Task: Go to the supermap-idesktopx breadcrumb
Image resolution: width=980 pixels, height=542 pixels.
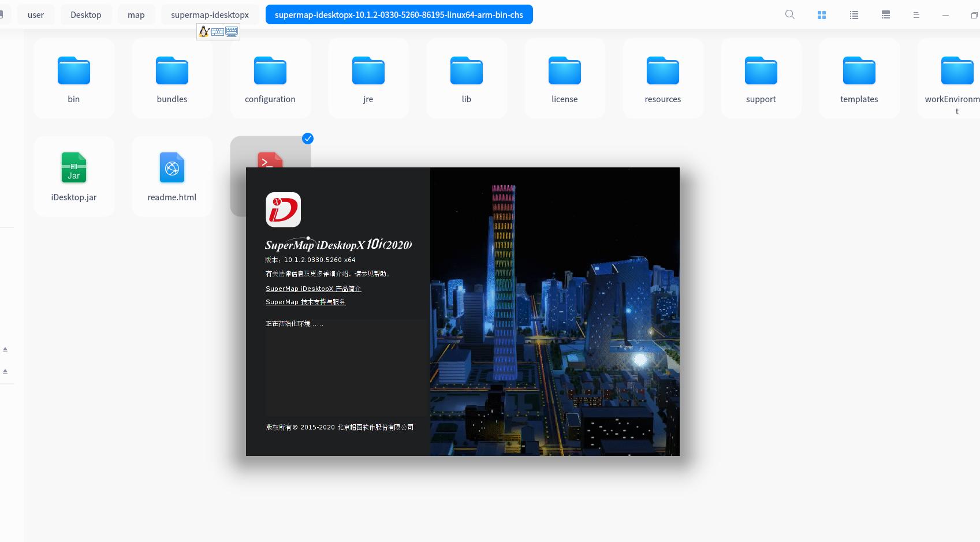Action: (x=210, y=14)
